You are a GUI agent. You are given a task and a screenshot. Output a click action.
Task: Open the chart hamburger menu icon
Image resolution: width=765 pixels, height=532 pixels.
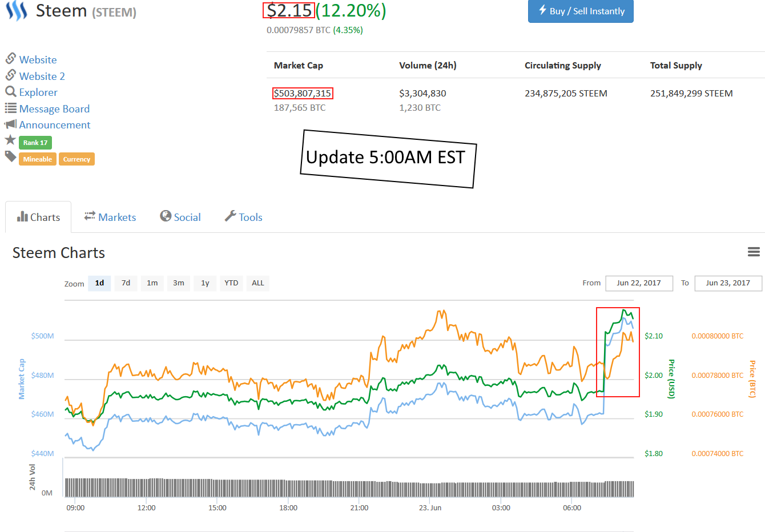point(754,252)
